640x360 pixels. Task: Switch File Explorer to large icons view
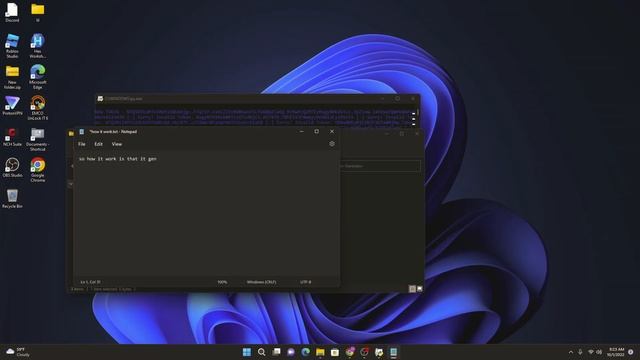click(419, 289)
